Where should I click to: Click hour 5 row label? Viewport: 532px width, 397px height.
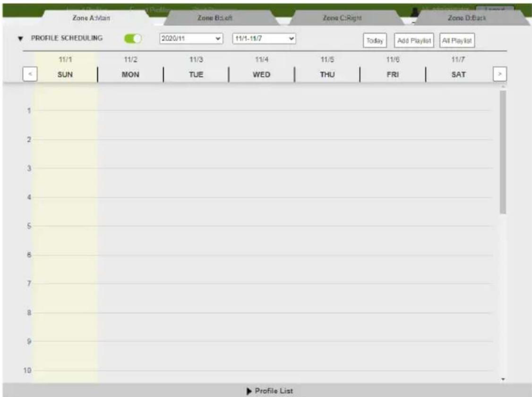29,226
